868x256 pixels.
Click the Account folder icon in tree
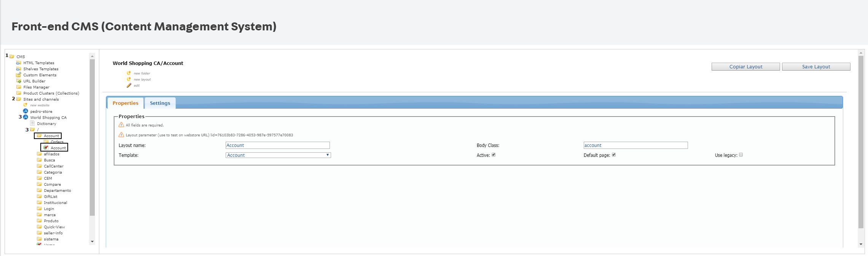coord(39,136)
